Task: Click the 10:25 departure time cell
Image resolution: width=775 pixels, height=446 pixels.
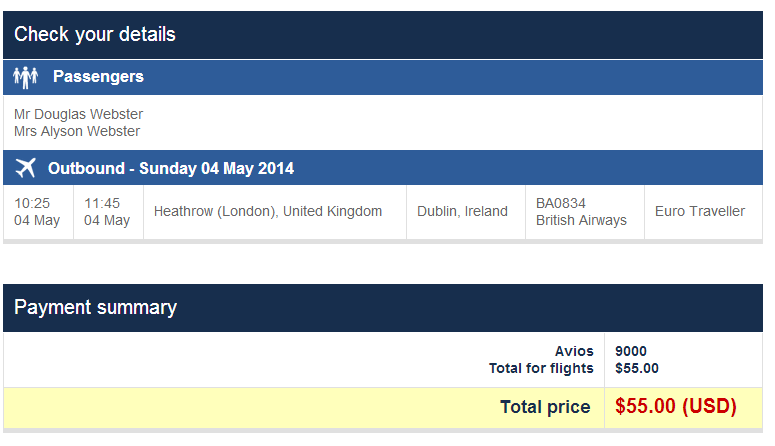Action: (38, 212)
